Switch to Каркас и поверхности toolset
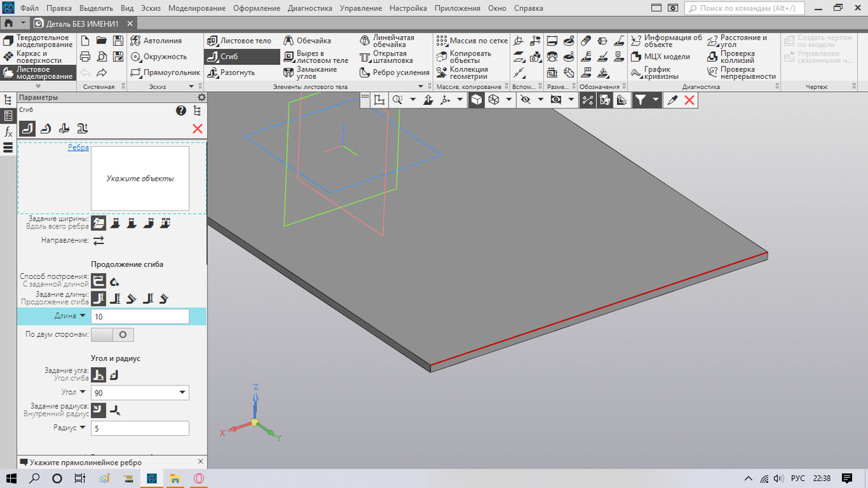Viewport: 868px width, 488px height. tap(38, 56)
